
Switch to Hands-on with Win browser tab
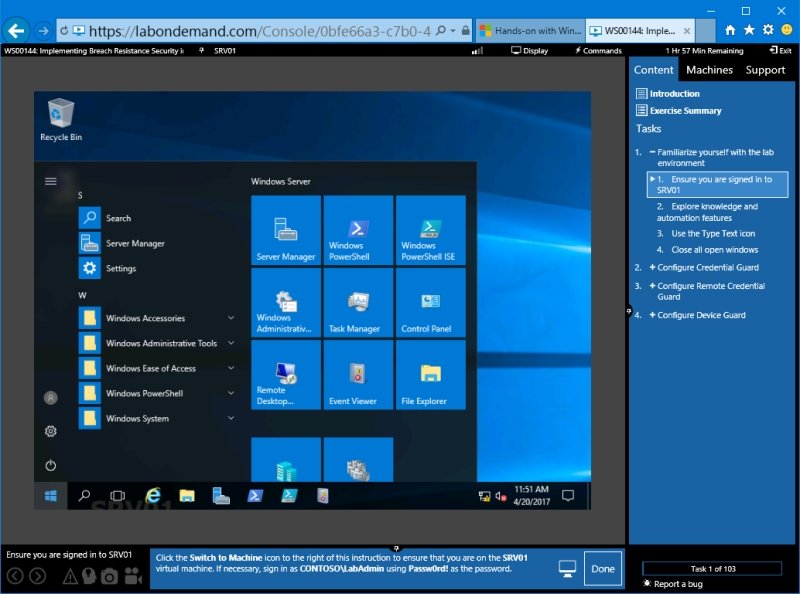pyautogui.click(x=531, y=31)
